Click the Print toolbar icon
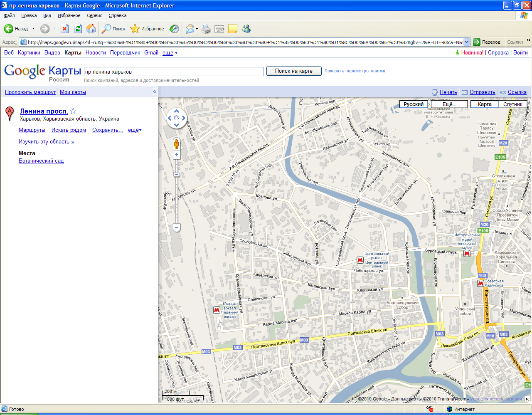The image size is (532, 415). click(x=206, y=29)
